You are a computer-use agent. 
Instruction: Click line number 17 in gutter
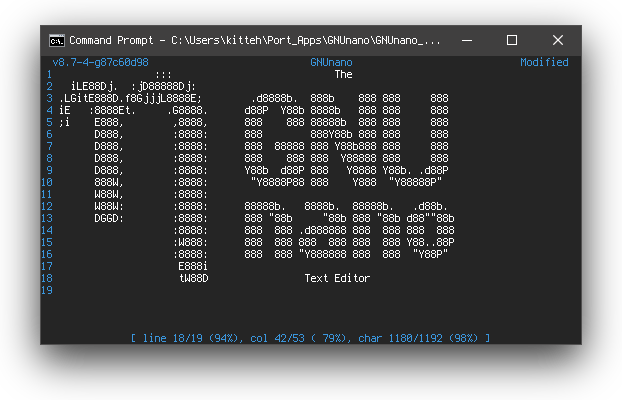coord(47,266)
